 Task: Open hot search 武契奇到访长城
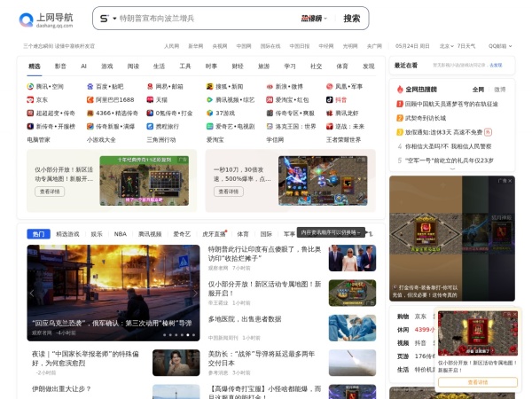tap(425, 118)
